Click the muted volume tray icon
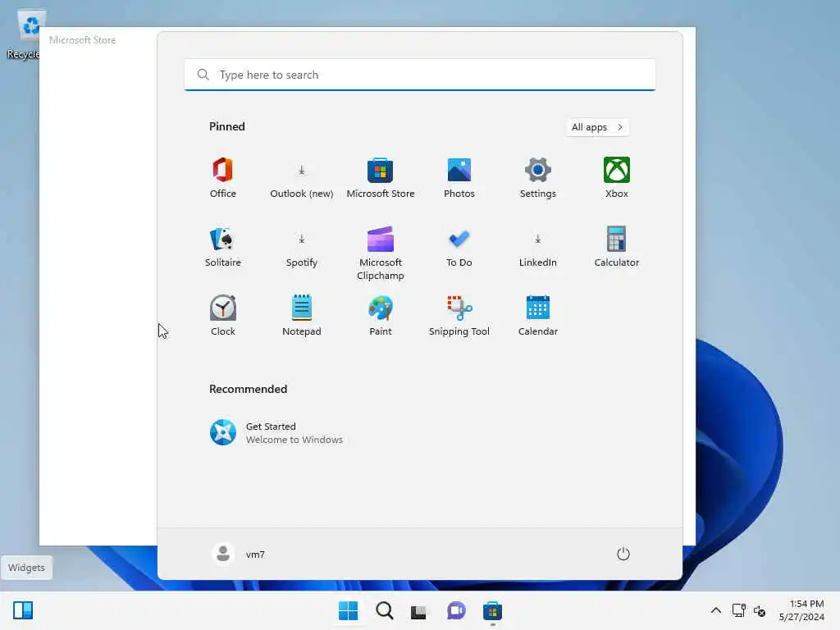840x630 pixels. pyautogui.click(x=759, y=610)
